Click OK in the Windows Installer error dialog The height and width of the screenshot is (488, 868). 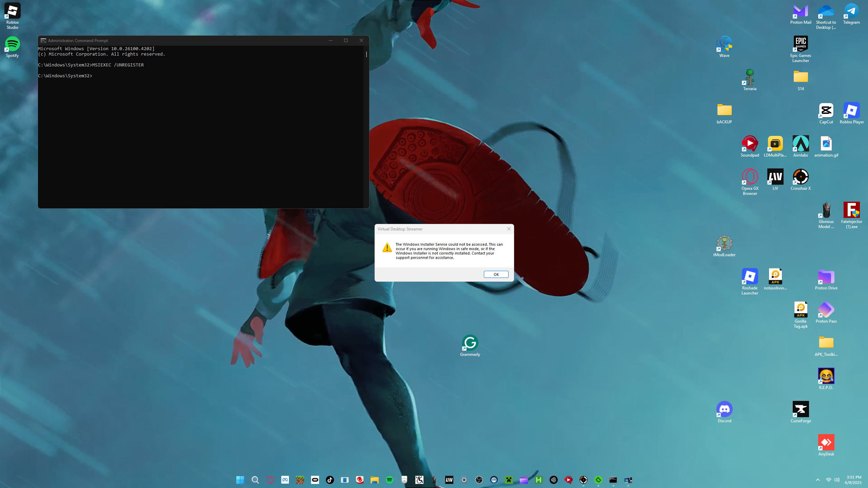pos(496,274)
